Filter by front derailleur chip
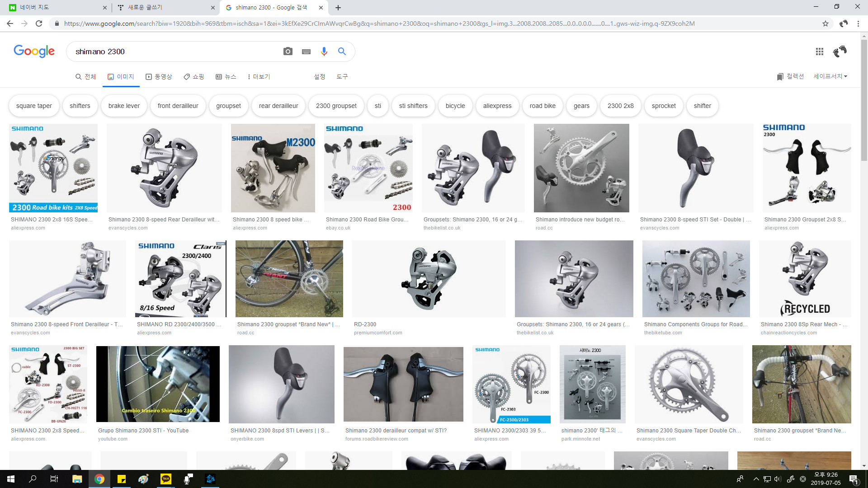This screenshot has width=868, height=488. (178, 106)
